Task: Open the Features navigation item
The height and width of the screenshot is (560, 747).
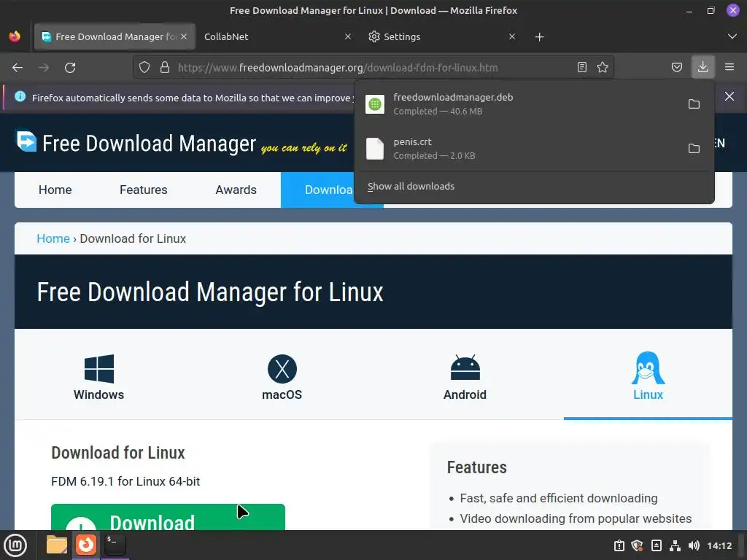Action: pyautogui.click(x=144, y=190)
